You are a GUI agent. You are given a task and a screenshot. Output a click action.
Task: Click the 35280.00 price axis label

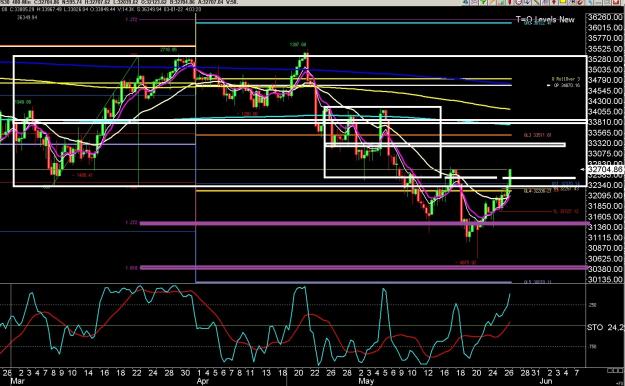coord(605,59)
